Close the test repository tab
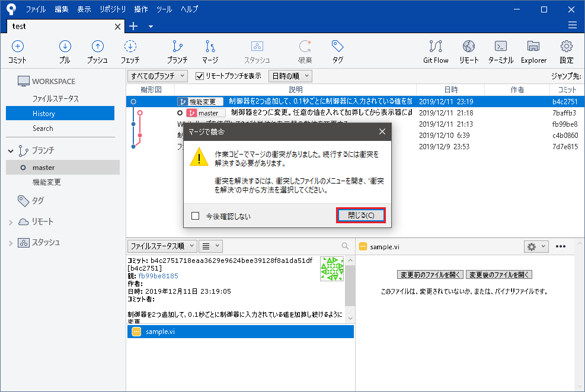 [117, 27]
